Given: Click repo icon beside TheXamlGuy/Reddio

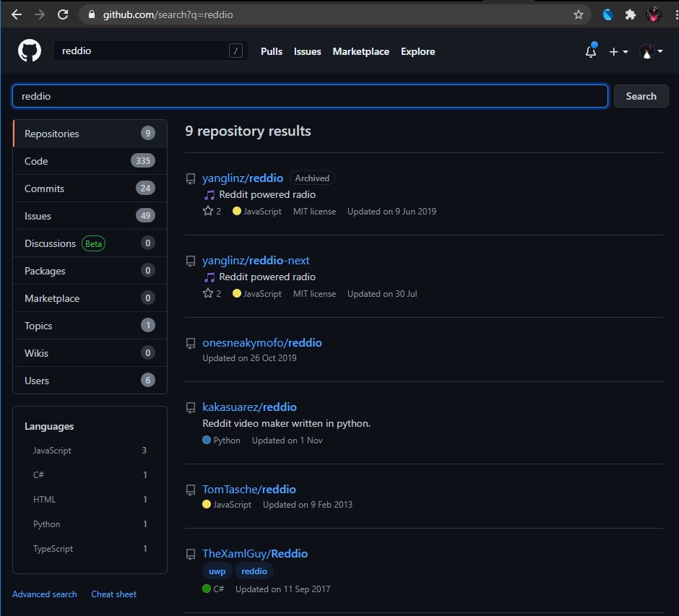Looking at the screenshot, I should click(x=191, y=554).
